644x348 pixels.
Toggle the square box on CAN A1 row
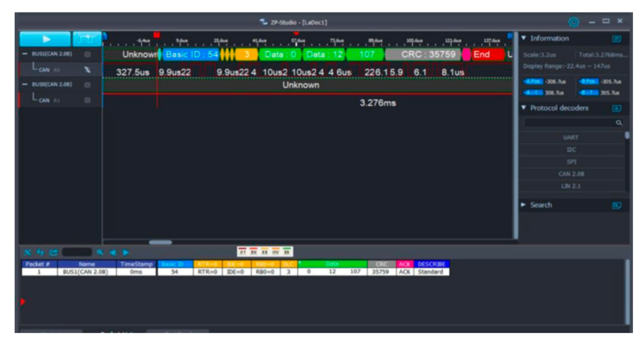87,100
